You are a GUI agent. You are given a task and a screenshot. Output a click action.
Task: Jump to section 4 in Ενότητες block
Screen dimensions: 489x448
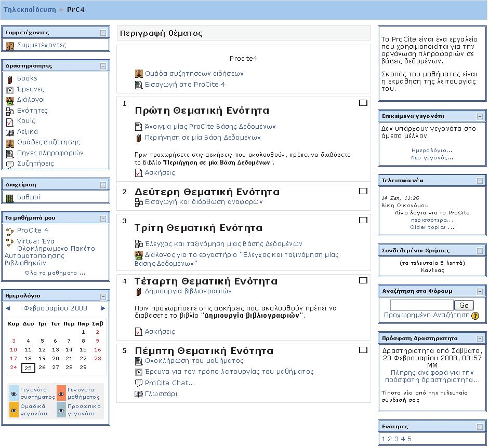tap(403, 439)
